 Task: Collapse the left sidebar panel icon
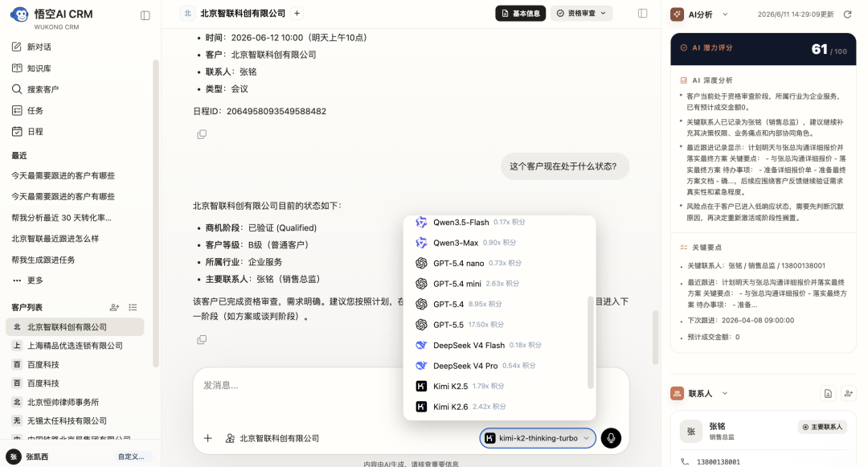[145, 15]
